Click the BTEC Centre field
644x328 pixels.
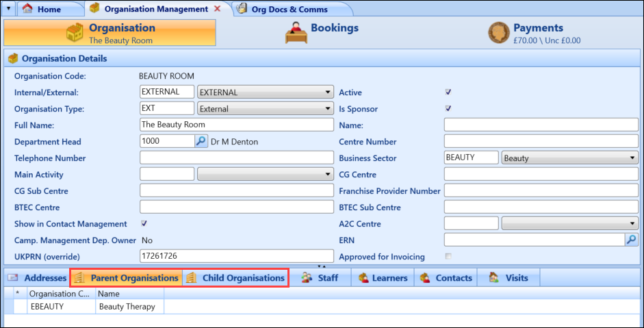237,207
